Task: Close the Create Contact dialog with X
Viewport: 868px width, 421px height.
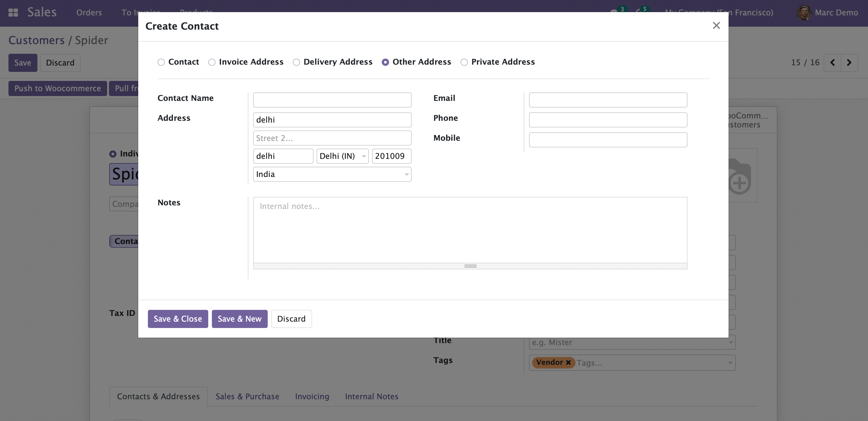Action: 716,26
